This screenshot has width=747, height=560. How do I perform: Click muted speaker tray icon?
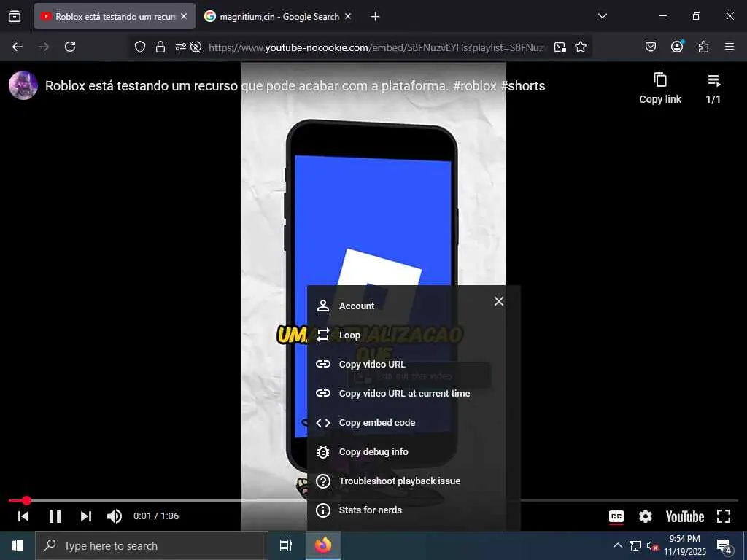coord(652,545)
